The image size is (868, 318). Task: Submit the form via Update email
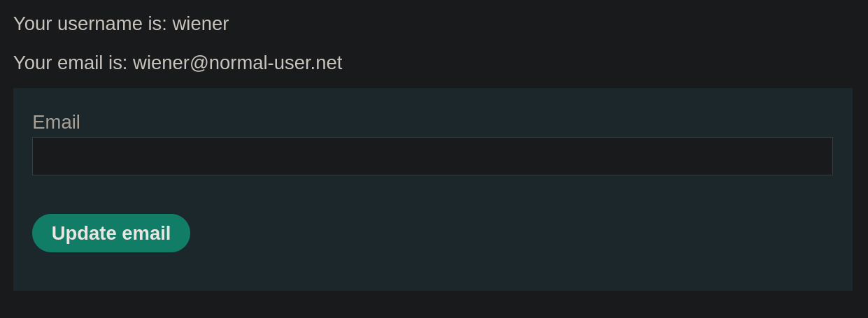point(111,233)
